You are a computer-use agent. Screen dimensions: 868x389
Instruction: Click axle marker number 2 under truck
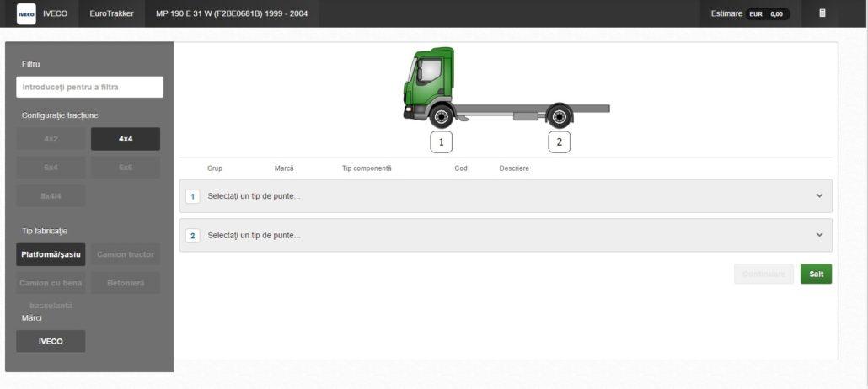(x=559, y=141)
